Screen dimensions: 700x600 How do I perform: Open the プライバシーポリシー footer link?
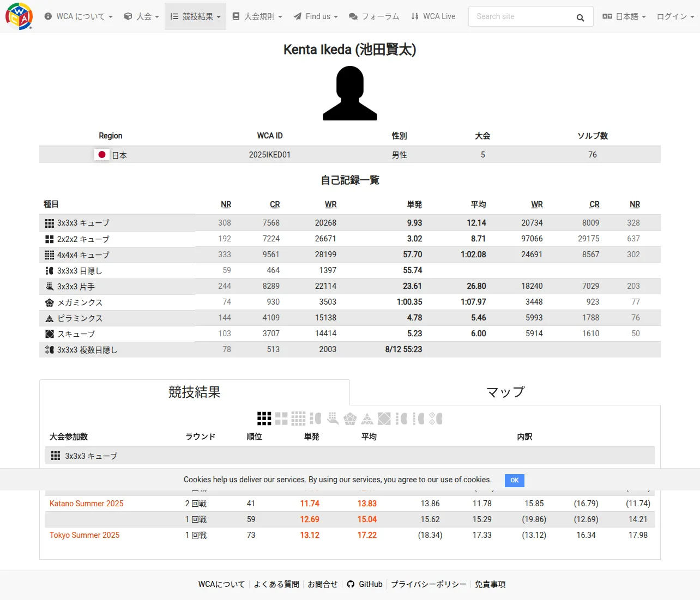click(429, 584)
